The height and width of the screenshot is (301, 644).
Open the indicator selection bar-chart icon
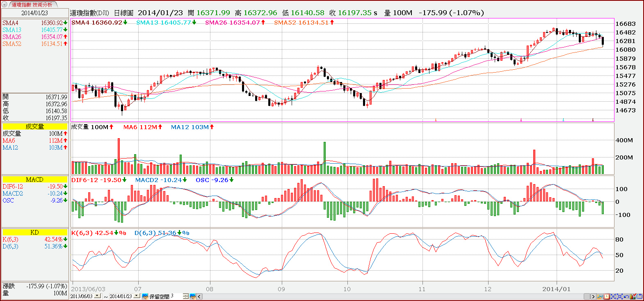(633, 296)
